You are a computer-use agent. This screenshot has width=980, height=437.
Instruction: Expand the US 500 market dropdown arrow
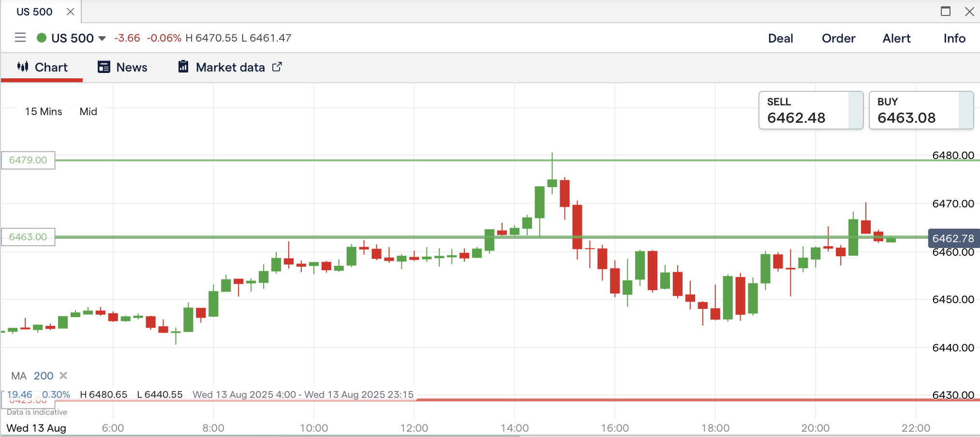pyautogui.click(x=102, y=39)
